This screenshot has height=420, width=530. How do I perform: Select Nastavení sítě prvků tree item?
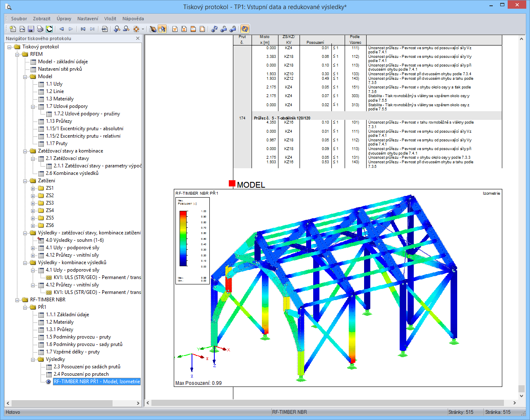(x=60, y=69)
